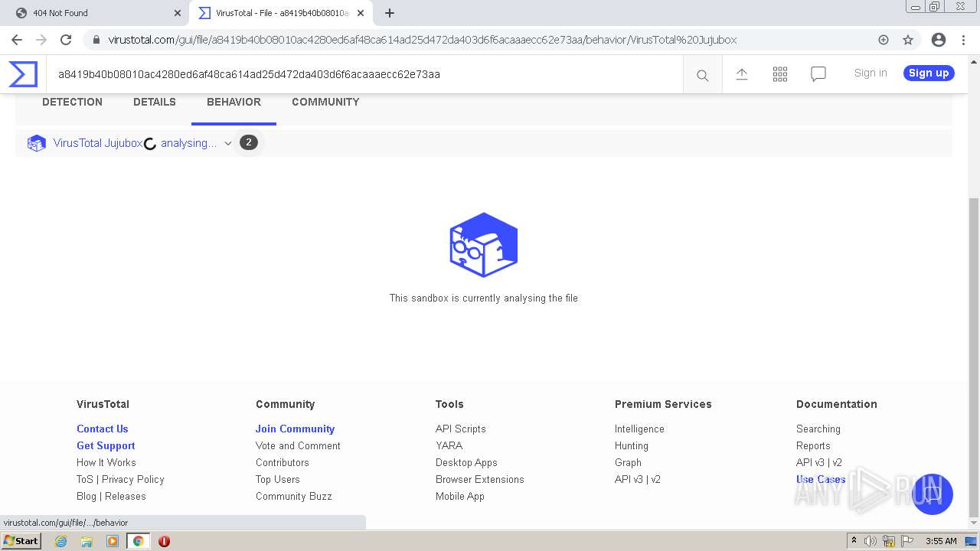Open the Desktop Apps link
Viewport: 980px width, 551px height.
tap(466, 462)
